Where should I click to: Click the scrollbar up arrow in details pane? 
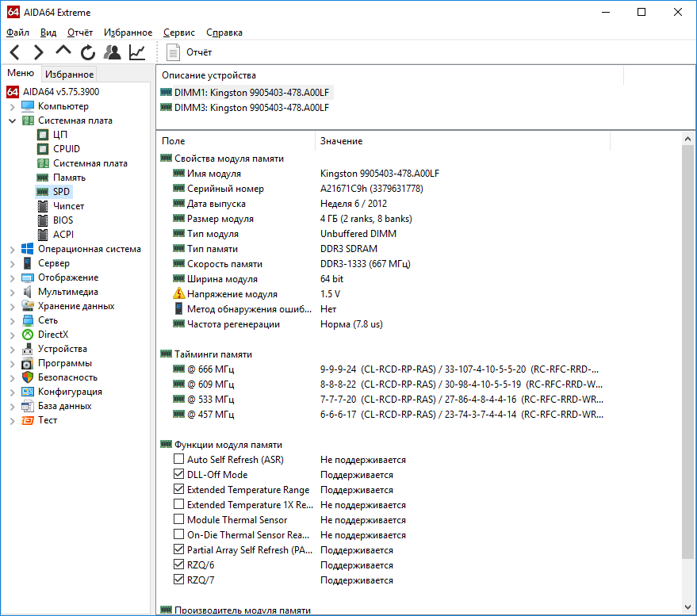coord(687,139)
